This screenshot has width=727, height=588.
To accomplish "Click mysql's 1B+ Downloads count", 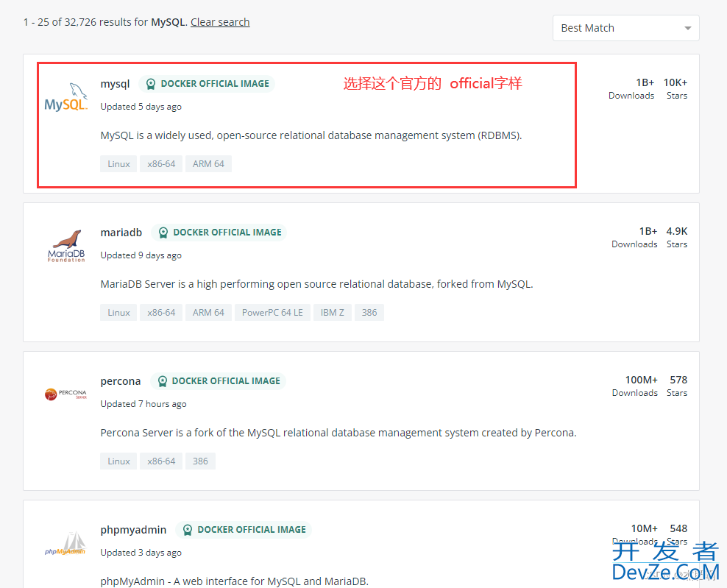I will (645, 82).
